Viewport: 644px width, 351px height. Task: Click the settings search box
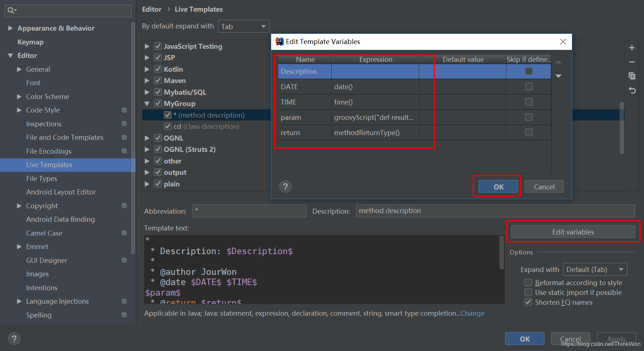coord(68,11)
